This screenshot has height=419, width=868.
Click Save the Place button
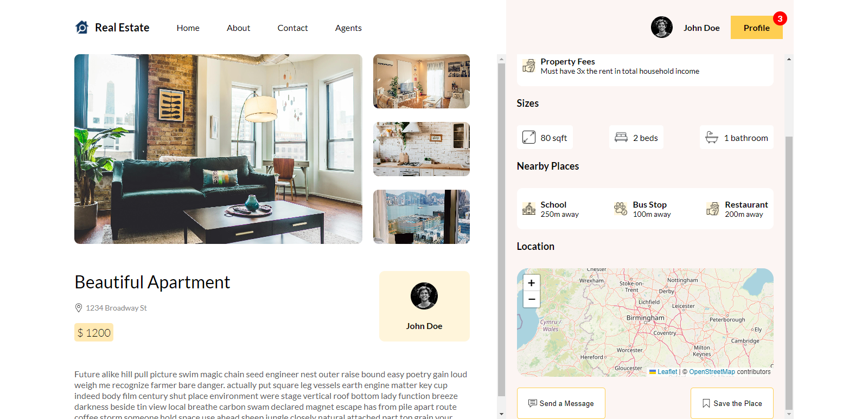point(732,403)
